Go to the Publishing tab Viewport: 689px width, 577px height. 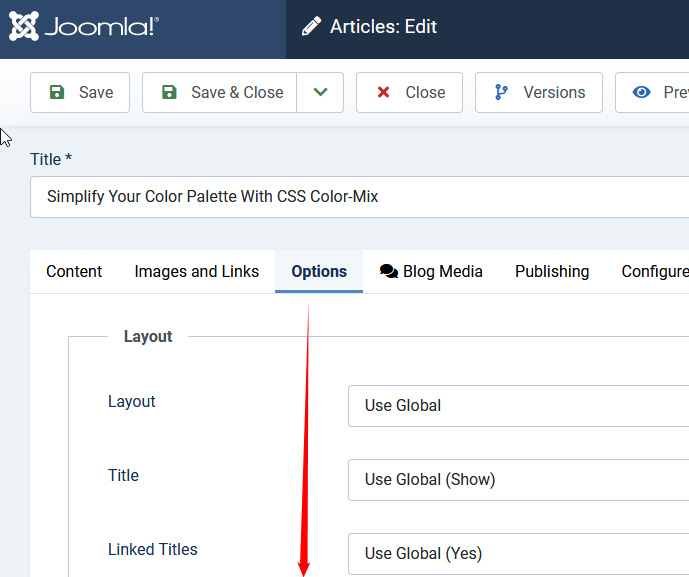coord(552,271)
